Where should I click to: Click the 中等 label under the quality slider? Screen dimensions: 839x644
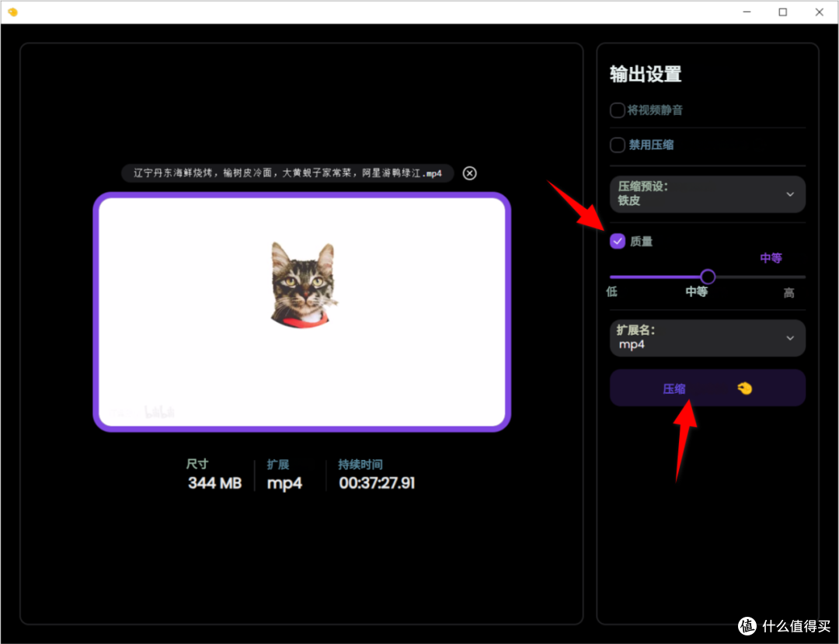696,291
